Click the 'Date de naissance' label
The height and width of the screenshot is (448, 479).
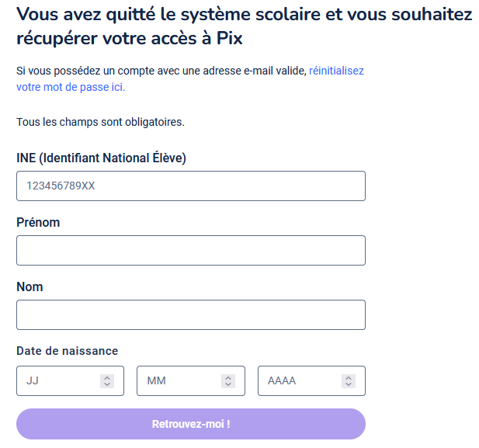(x=67, y=351)
